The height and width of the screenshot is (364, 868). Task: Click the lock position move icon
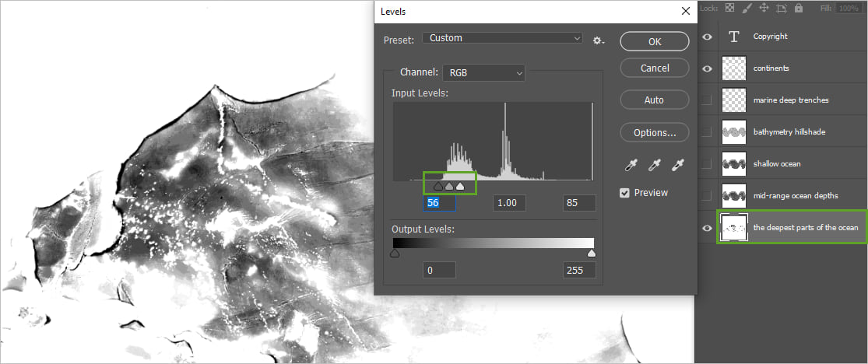(x=764, y=8)
